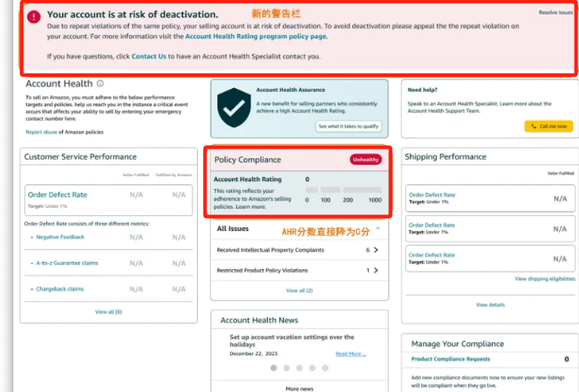This screenshot has height=392, width=579.
Task: Click See what it takes to qualify
Action: (x=348, y=126)
